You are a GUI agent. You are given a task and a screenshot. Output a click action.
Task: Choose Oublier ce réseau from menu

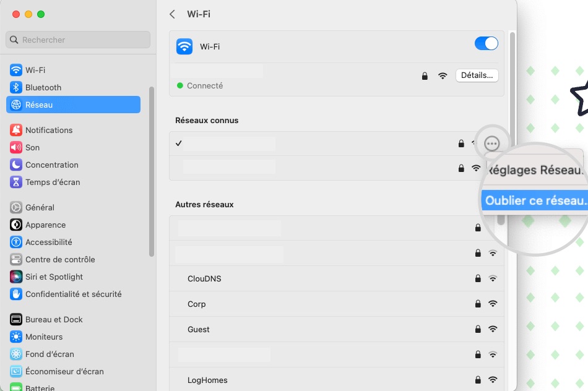click(535, 200)
